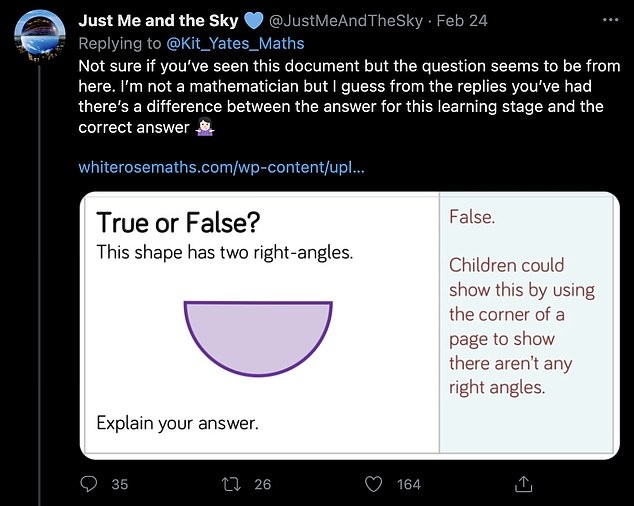Image resolution: width=634 pixels, height=506 pixels.
Task: Click the display name Just Me and the Sky
Action: pyautogui.click(x=158, y=21)
